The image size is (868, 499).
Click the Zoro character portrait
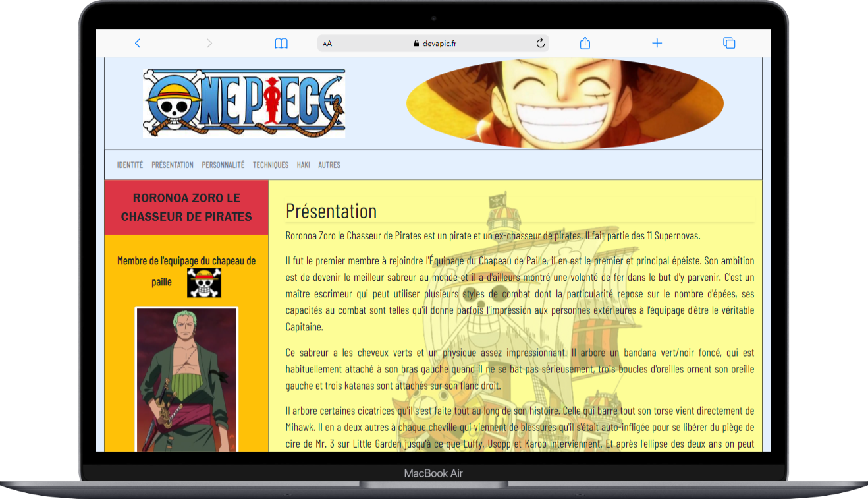186,379
